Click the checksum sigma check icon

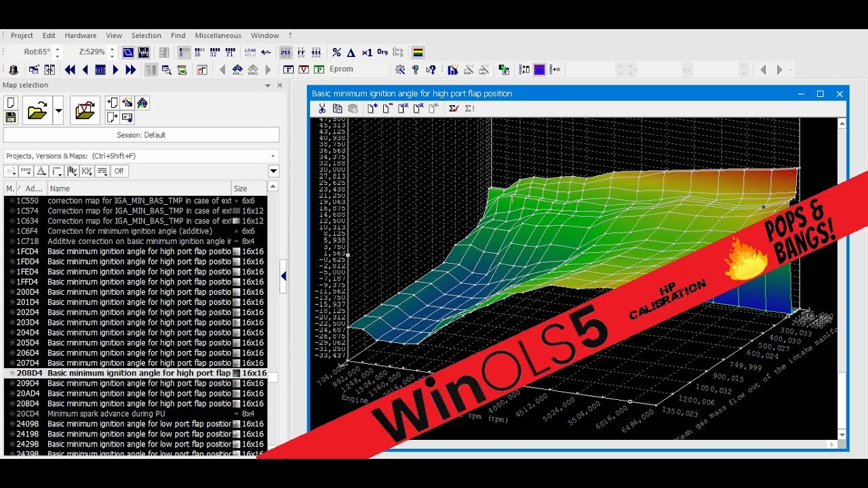[x=454, y=108]
